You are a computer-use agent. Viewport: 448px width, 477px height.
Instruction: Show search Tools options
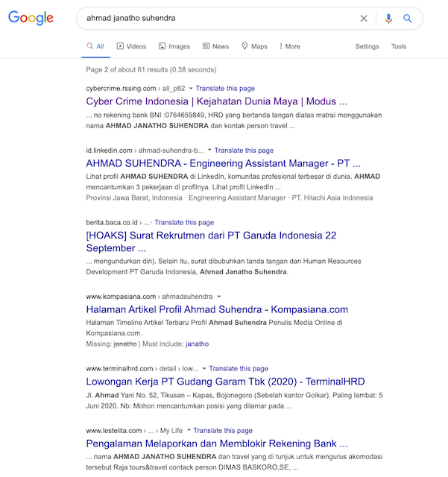pyautogui.click(x=399, y=46)
